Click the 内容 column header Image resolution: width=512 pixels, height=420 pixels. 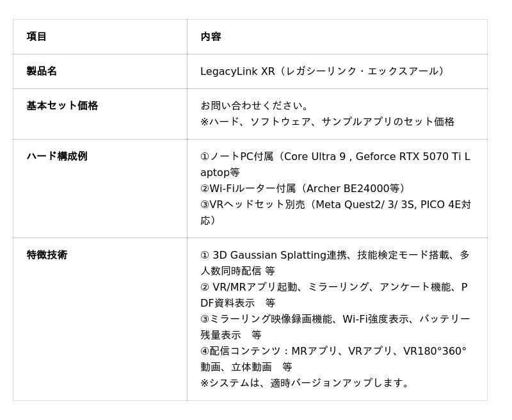211,36
